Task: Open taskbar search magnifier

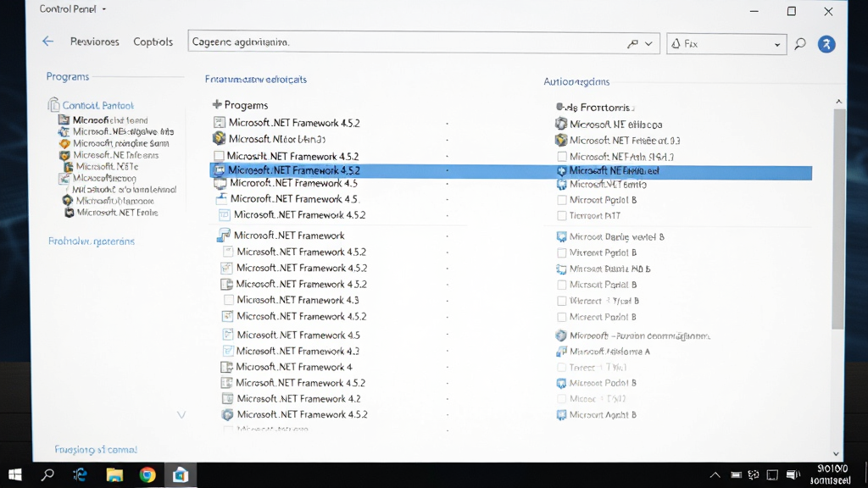Action: (48, 474)
